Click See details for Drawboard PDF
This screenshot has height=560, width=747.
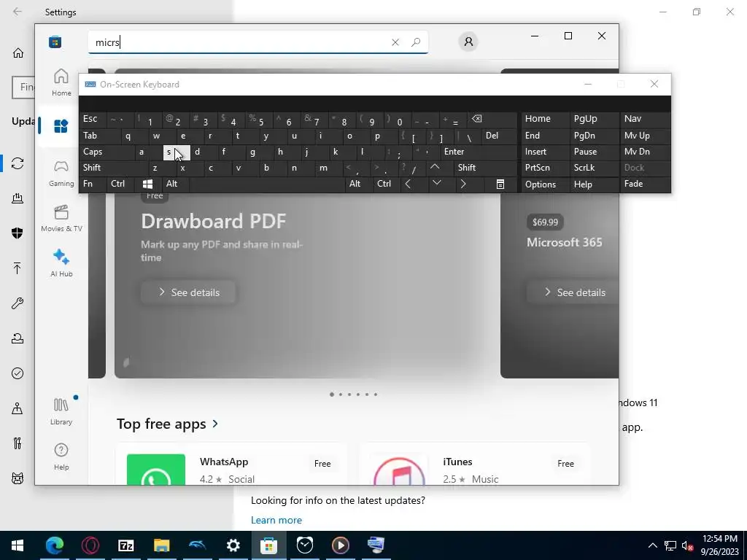coord(188,292)
